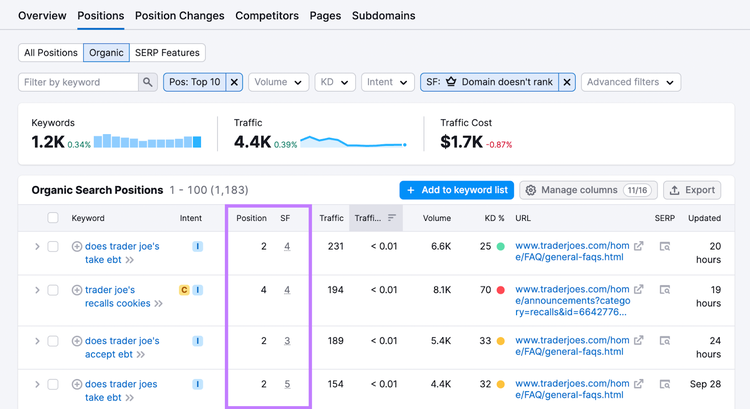Screen dimensions: 750x409
Task: Expand the row 'does trader joe's accept ebt'
Action: point(37,341)
